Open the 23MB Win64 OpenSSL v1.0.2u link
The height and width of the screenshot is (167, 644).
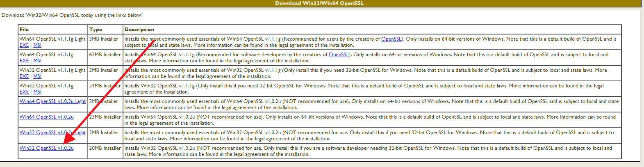coord(47,117)
